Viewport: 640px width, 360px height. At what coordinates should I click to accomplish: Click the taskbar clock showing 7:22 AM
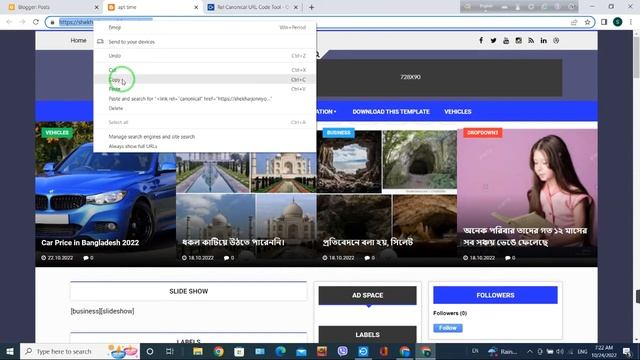pos(604,351)
